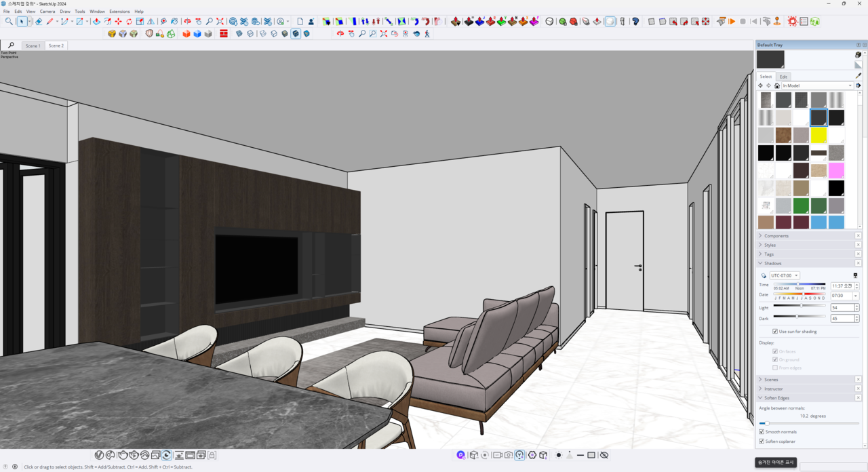The height and width of the screenshot is (472, 868).
Task: Enable From edges display checkbox
Action: tap(775, 368)
